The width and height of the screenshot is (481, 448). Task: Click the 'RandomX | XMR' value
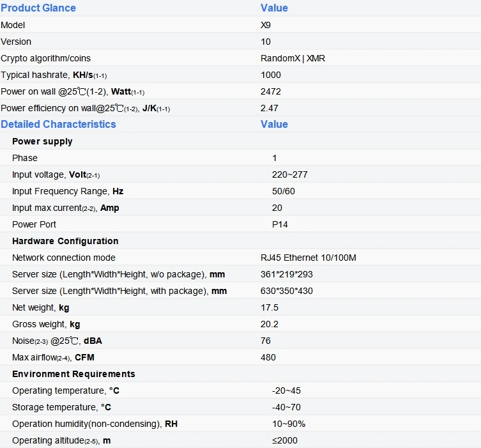click(x=293, y=58)
